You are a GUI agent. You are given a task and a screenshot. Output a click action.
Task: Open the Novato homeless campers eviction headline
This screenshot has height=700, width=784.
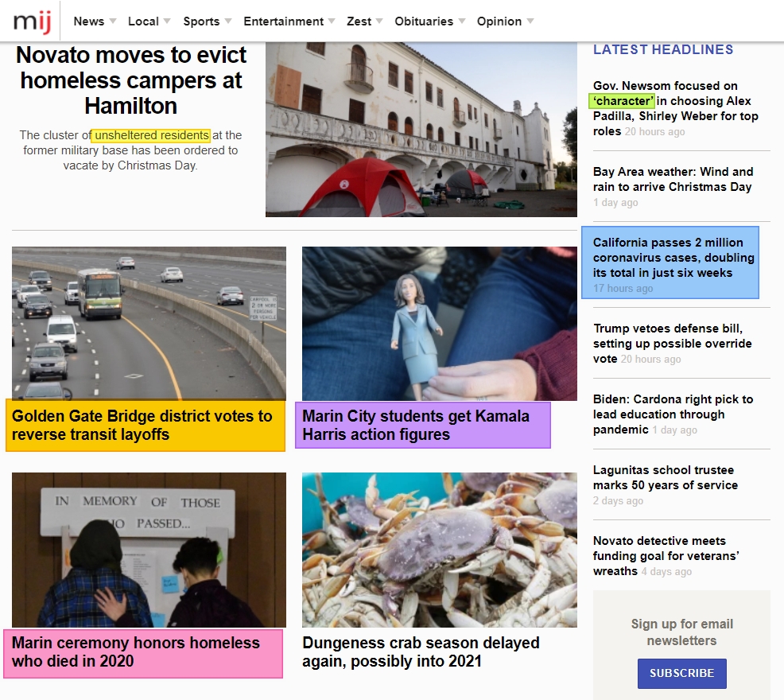click(131, 80)
